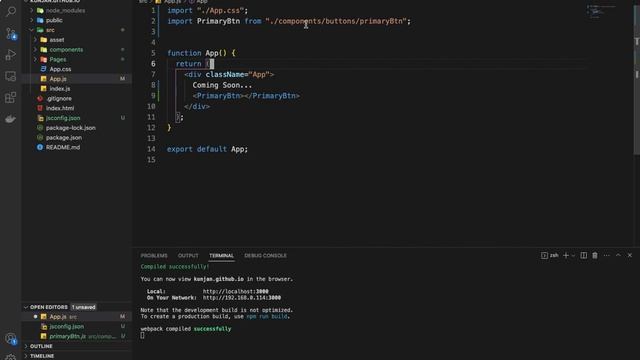640x360 pixels.
Task: Expand the OUTLINE section
Action: (x=77, y=346)
